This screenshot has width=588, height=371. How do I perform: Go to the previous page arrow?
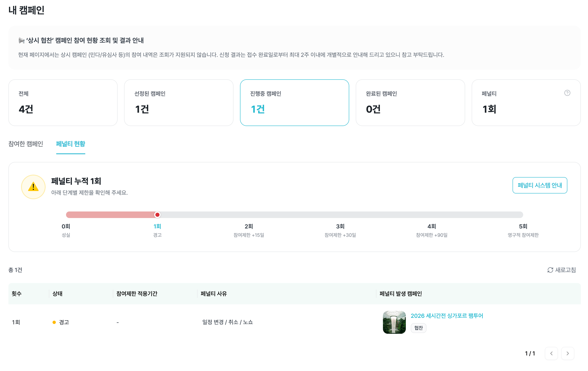click(x=551, y=353)
